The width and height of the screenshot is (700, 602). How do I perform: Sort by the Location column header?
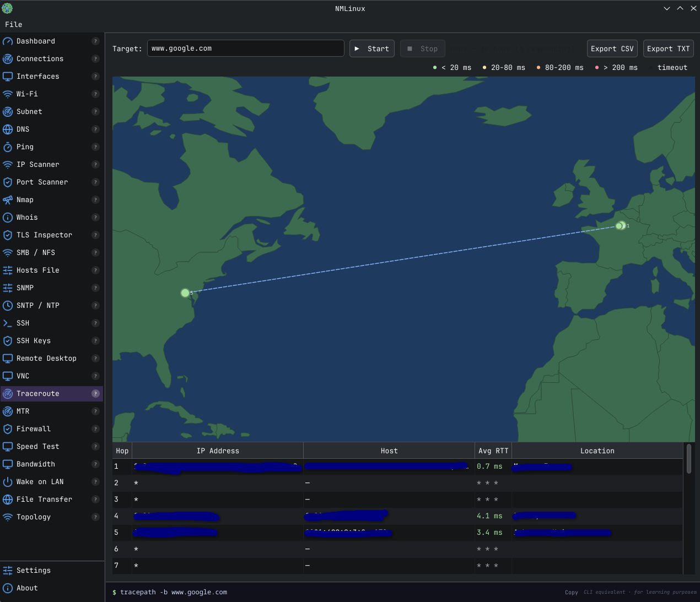tap(597, 451)
